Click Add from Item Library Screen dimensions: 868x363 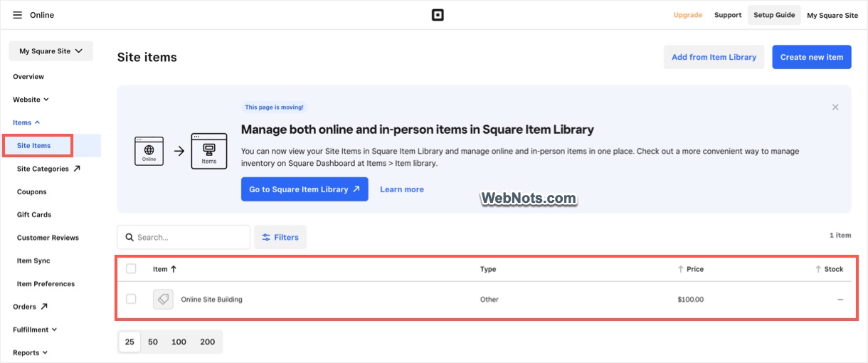714,57
